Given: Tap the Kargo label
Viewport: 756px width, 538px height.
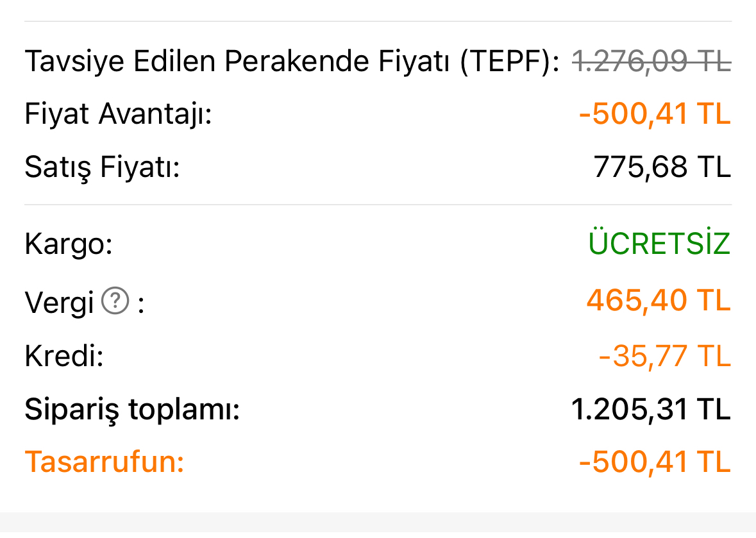Looking at the screenshot, I should click(x=69, y=244).
